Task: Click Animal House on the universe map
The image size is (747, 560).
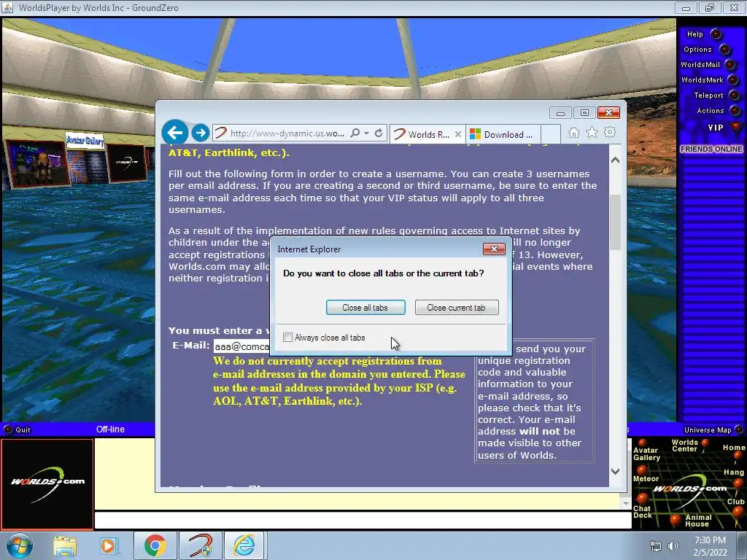Action: click(x=692, y=520)
